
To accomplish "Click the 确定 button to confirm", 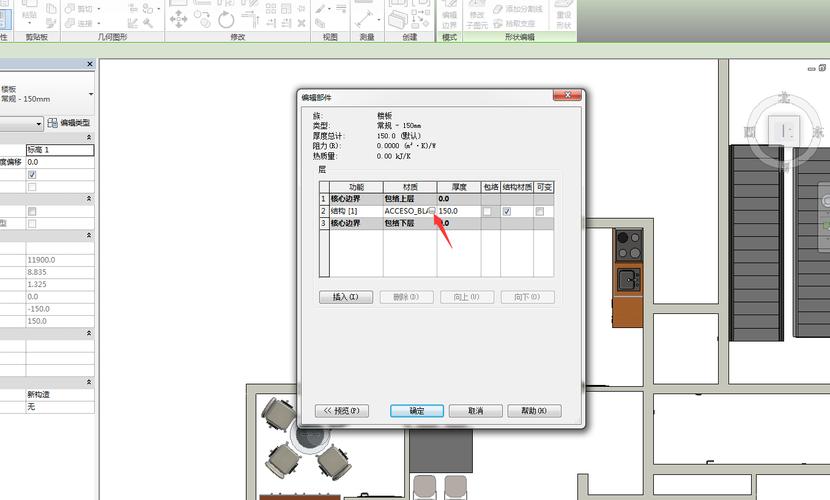I will point(417,411).
